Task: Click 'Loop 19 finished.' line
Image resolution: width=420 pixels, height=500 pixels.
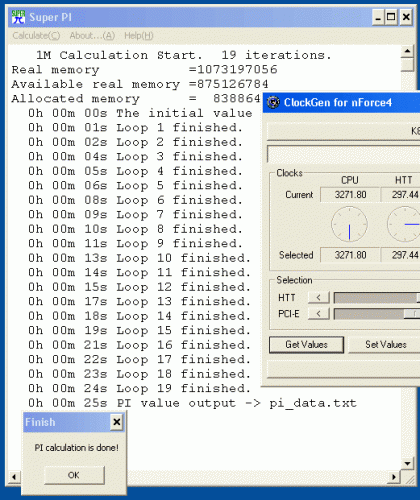Action: [x=139, y=389]
